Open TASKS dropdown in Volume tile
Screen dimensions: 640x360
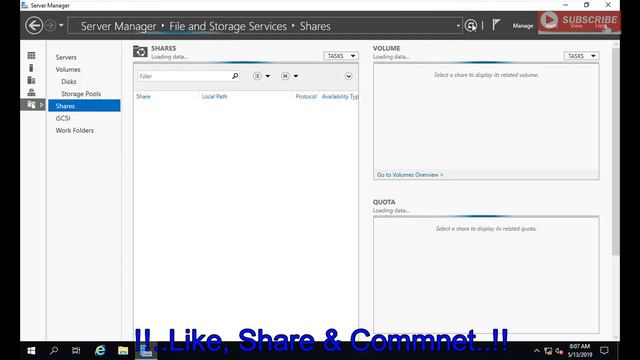581,56
